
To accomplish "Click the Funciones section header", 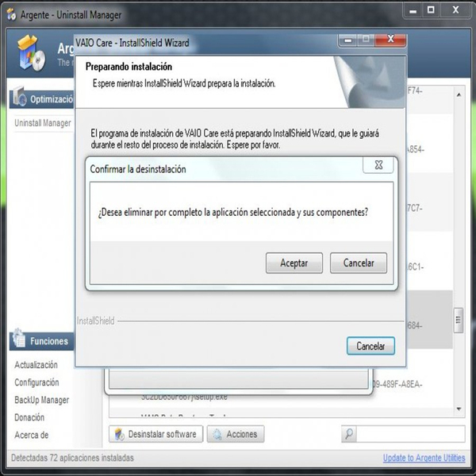I will coord(42,341).
